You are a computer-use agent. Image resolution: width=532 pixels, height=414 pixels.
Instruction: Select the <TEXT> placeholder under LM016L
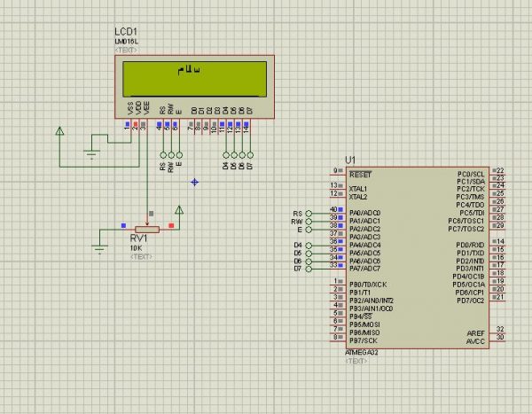pos(126,51)
